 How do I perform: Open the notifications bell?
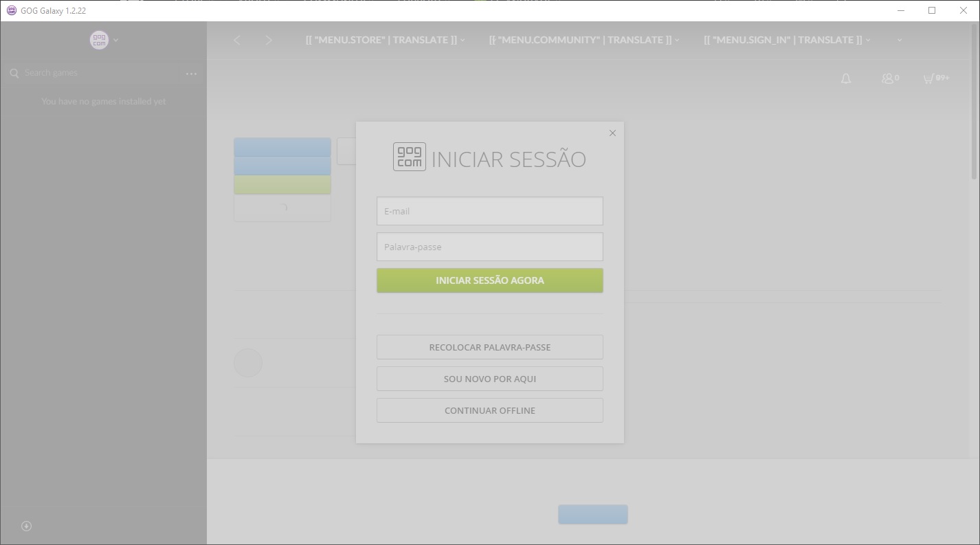click(x=846, y=78)
